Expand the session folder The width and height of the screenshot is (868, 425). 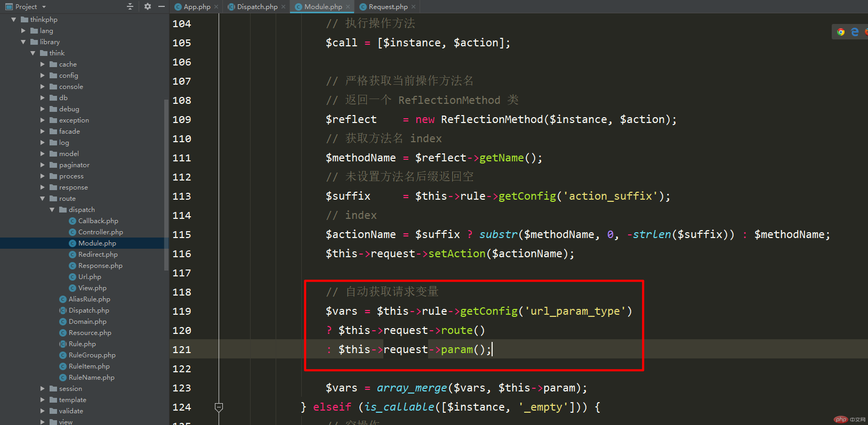click(42, 389)
